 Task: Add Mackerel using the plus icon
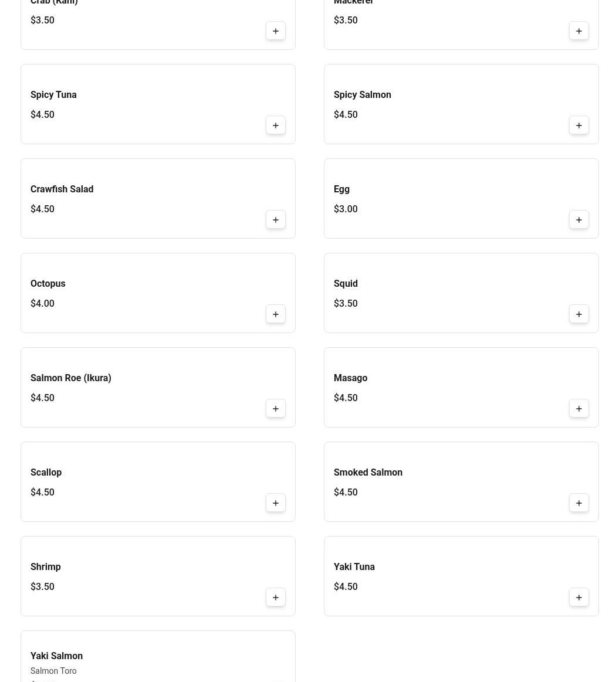[579, 31]
